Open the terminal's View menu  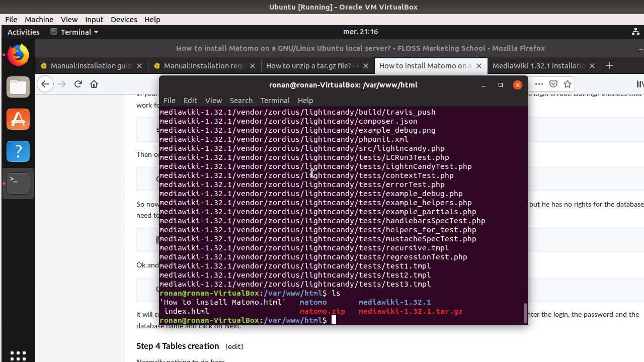point(213,101)
